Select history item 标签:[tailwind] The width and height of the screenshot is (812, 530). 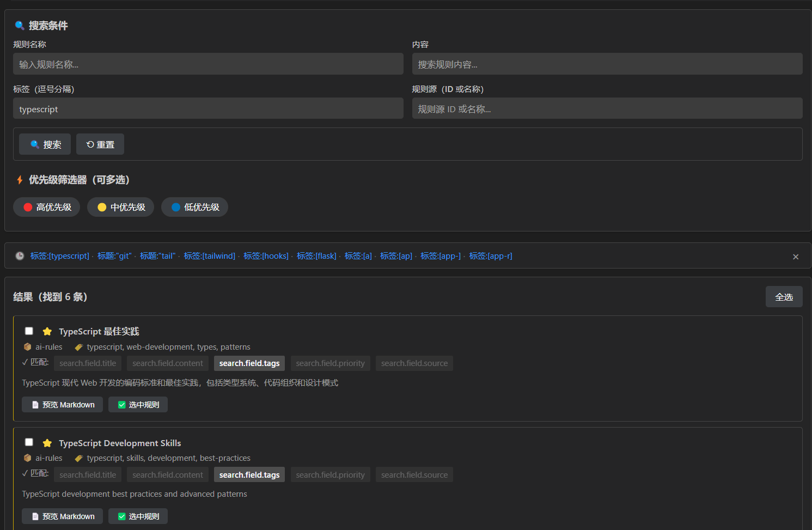pyautogui.click(x=209, y=256)
